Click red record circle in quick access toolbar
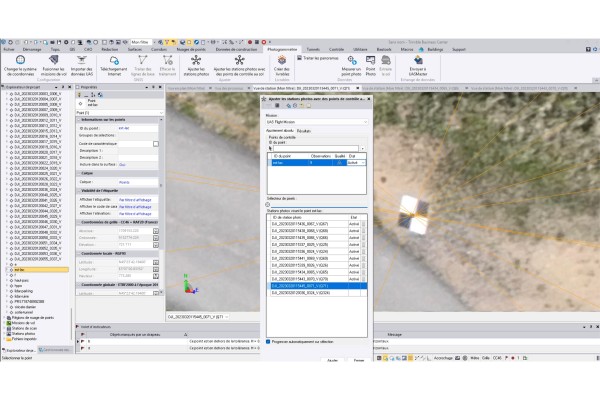 coord(249,42)
